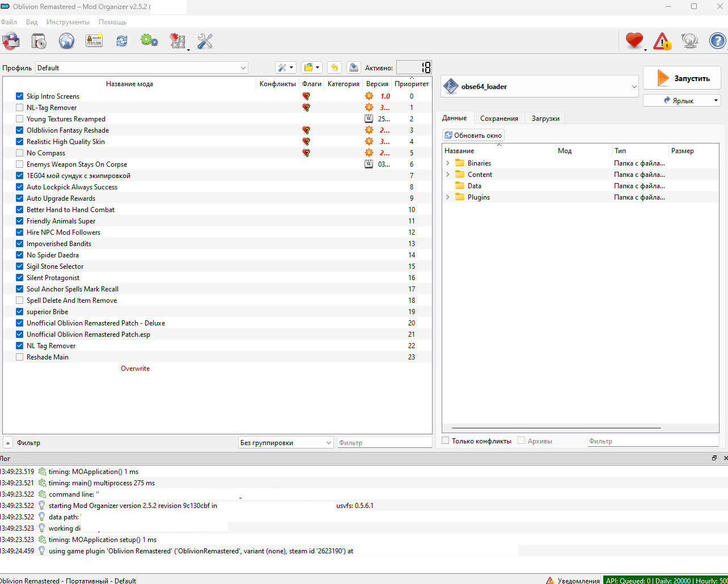This screenshot has width=728, height=584.
Task: Sort mods by the Приоритет column header
Action: tap(412, 84)
